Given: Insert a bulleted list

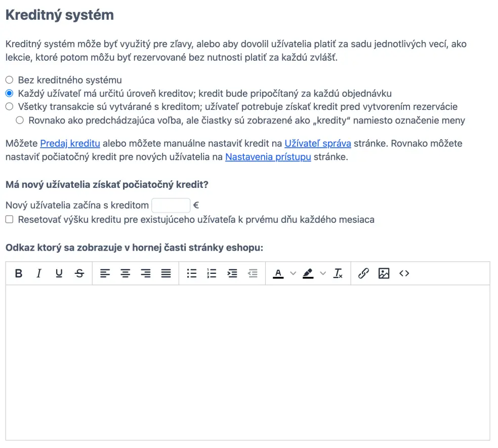Looking at the screenshot, I should 192,274.
